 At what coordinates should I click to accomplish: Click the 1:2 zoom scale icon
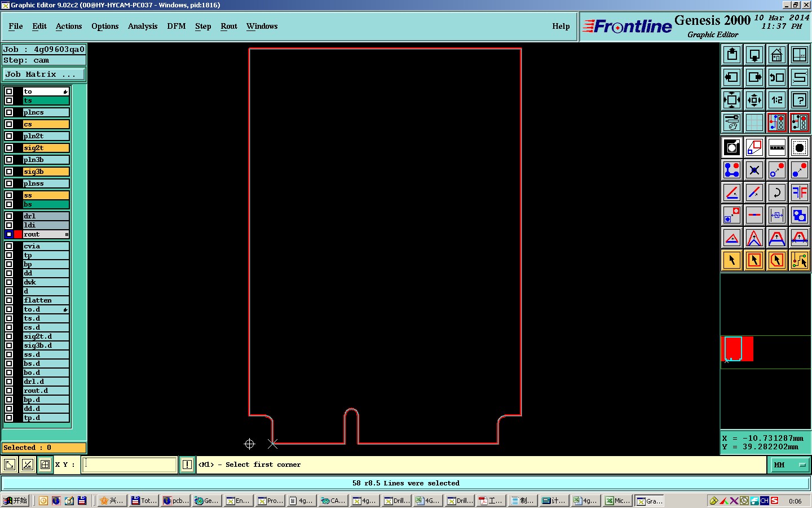[x=777, y=100]
